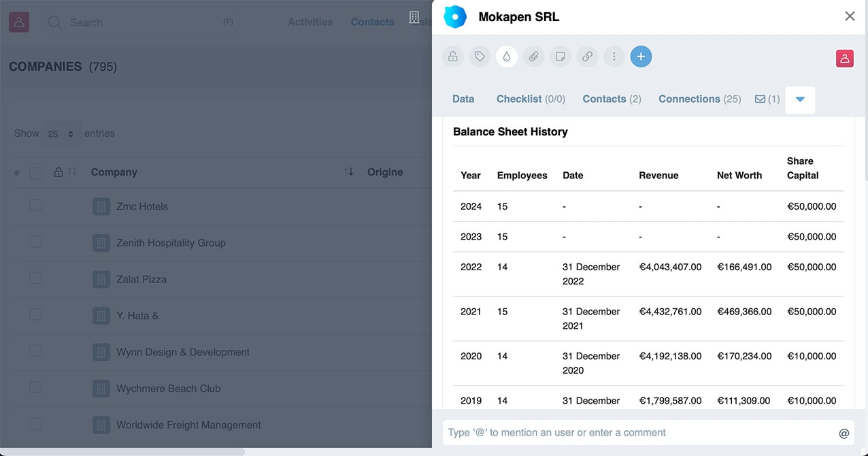Viewport: 868px width, 456px height.
Task: Open the three-dots more options menu
Action: pyautogui.click(x=614, y=57)
